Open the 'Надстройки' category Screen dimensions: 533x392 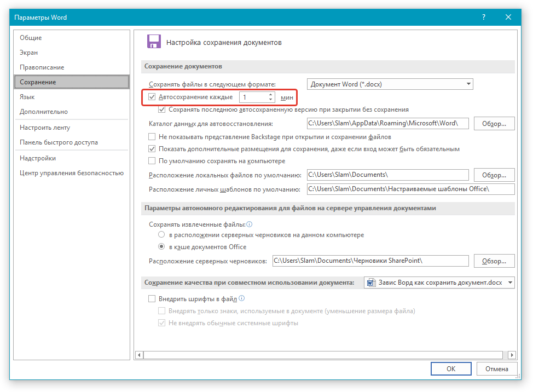pos(72,158)
